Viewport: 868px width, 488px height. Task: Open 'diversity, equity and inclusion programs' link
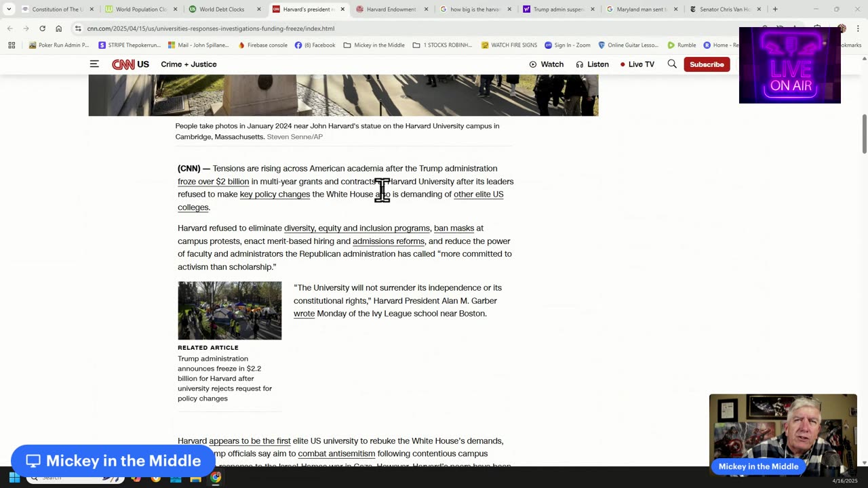tap(357, 228)
